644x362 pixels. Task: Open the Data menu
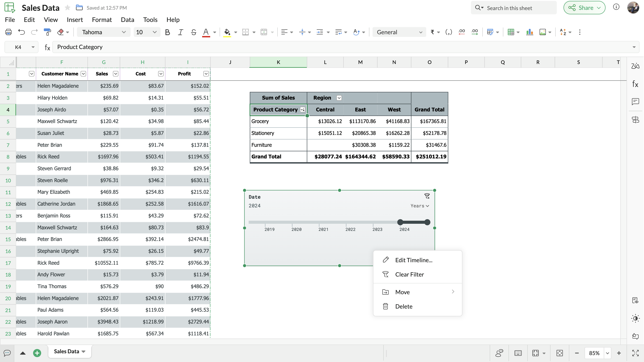tap(127, 19)
